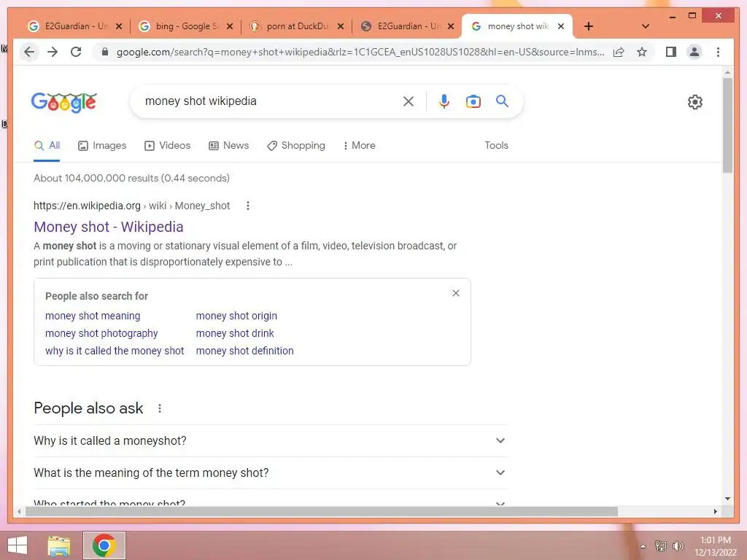Click the Chrome taskbar icon

[104, 545]
